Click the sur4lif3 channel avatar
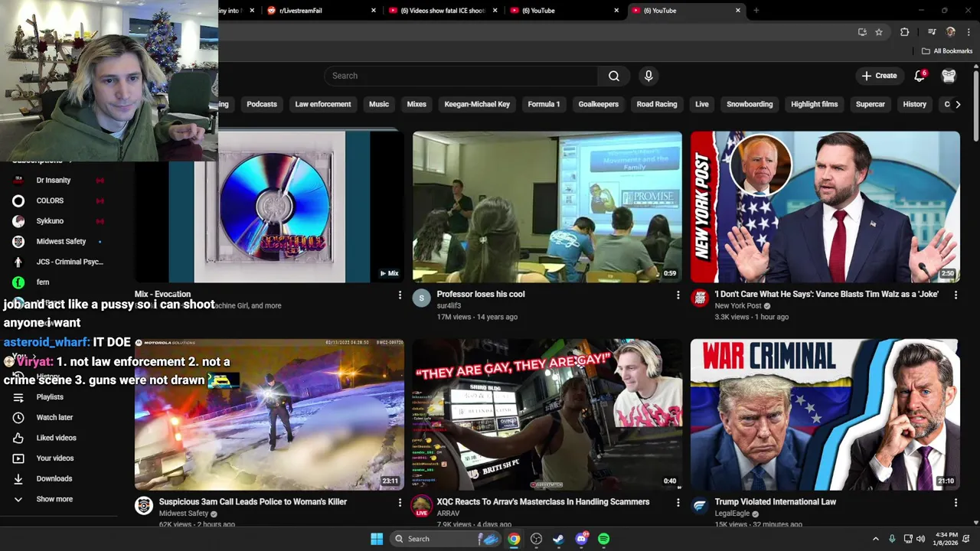The image size is (980, 551). pyautogui.click(x=422, y=298)
